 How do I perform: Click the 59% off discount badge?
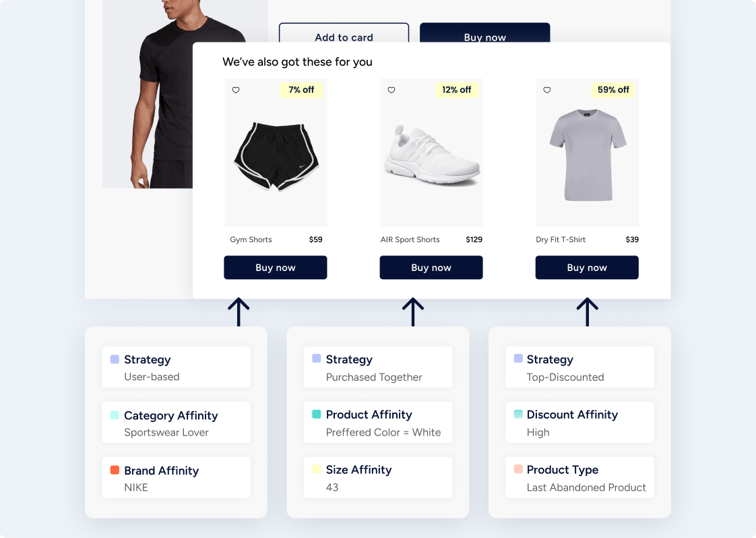click(x=612, y=90)
